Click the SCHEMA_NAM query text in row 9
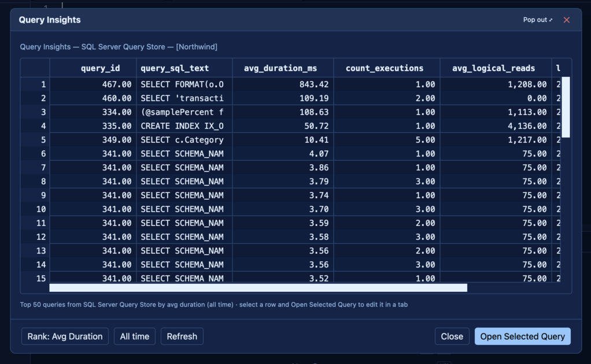 click(x=184, y=195)
